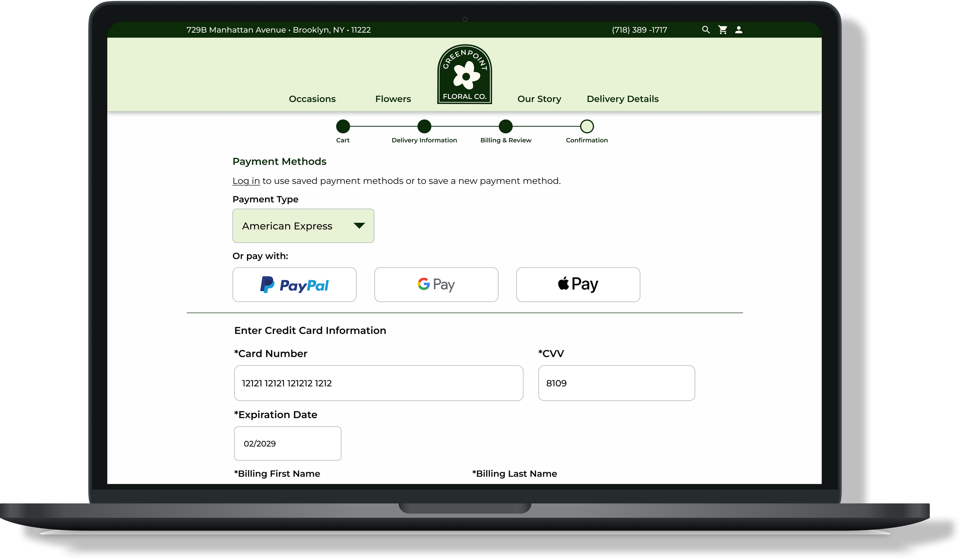Click the Cart step circle
This screenshot has height=560, width=962.
click(343, 126)
